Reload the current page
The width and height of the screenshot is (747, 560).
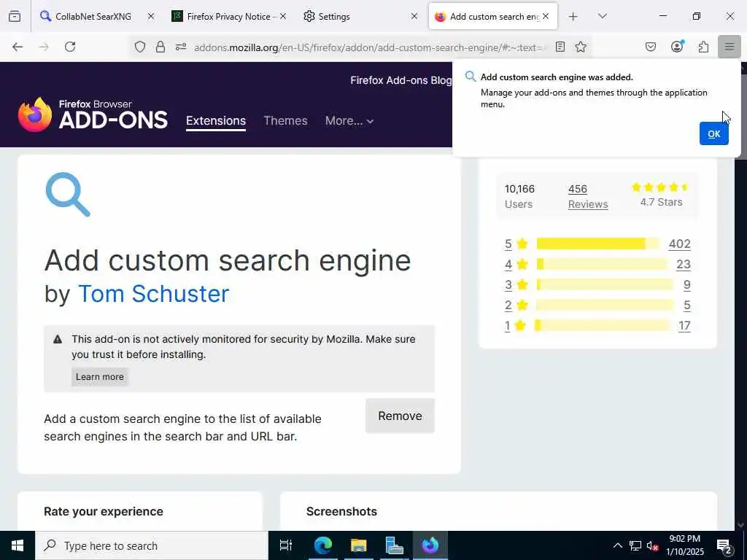(70, 47)
